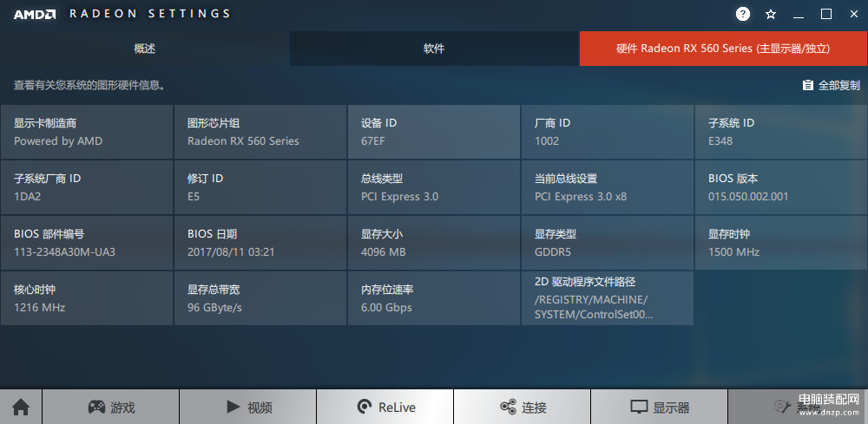The image size is (868, 424).
Task: Open the system wrench section
Action: 798,408
